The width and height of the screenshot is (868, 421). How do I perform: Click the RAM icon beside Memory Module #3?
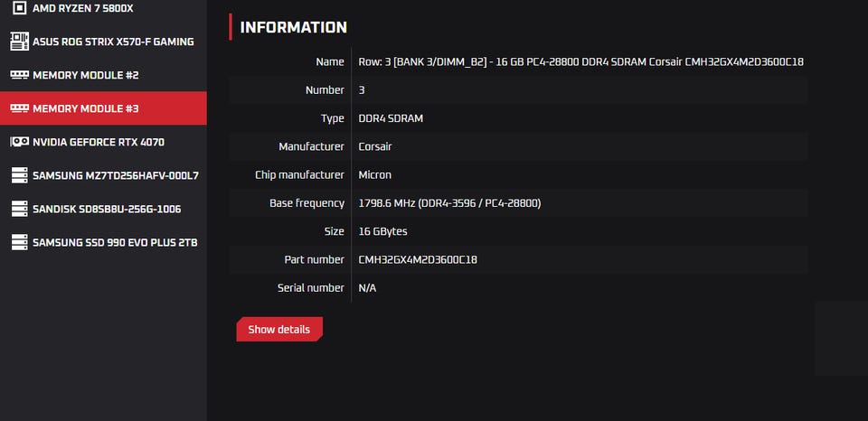point(19,108)
